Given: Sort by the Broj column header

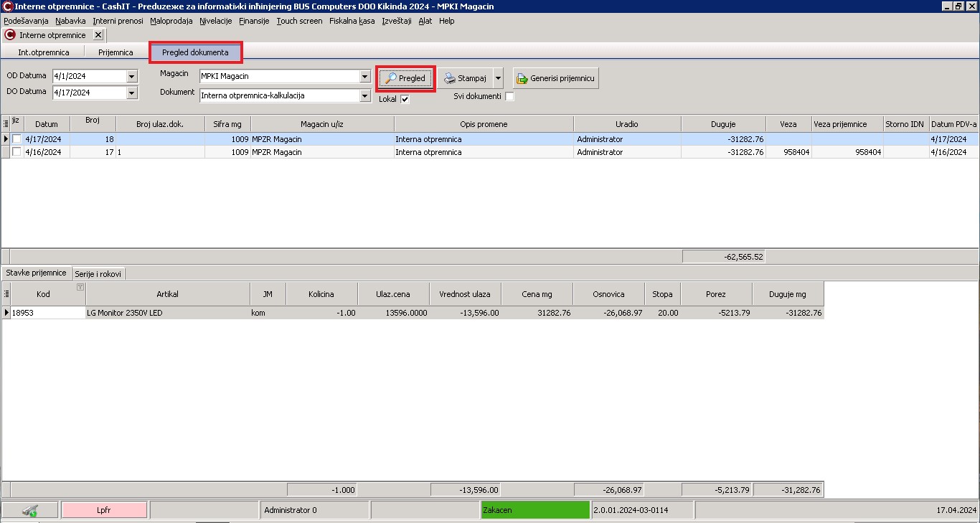Looking at the screenshot, I should coord(93,123).
